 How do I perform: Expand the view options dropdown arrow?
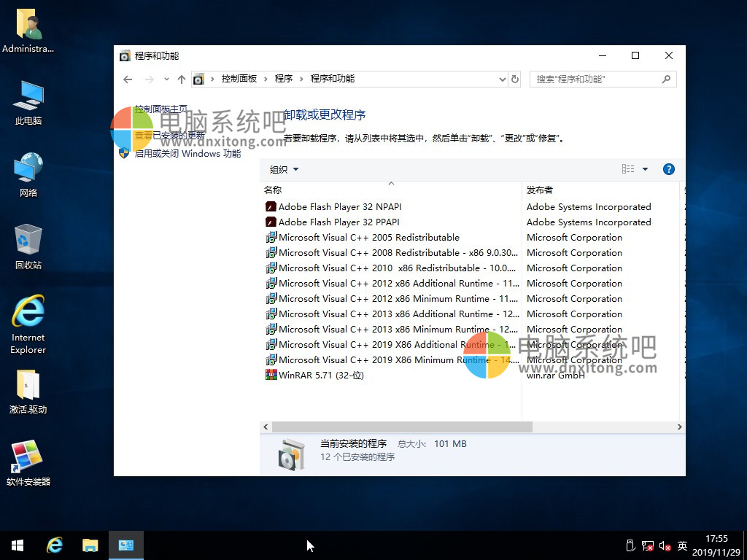point(645,169)
